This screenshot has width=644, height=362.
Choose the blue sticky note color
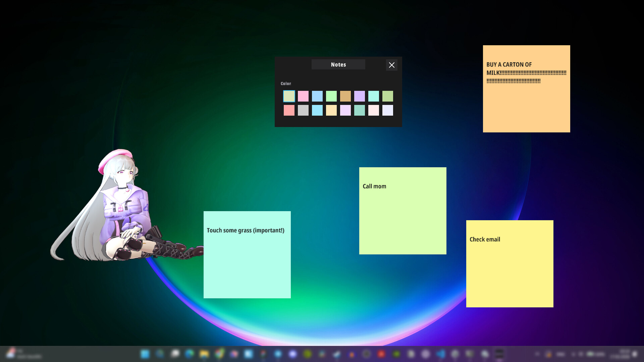pyautogui.click(x=317, y=96)
